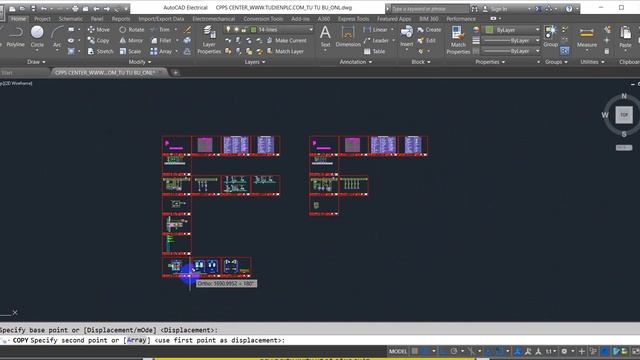This screenshot has height=360, width=640.
Task: Open the layer dropdown 14-lines
Action: coord(269,29)
